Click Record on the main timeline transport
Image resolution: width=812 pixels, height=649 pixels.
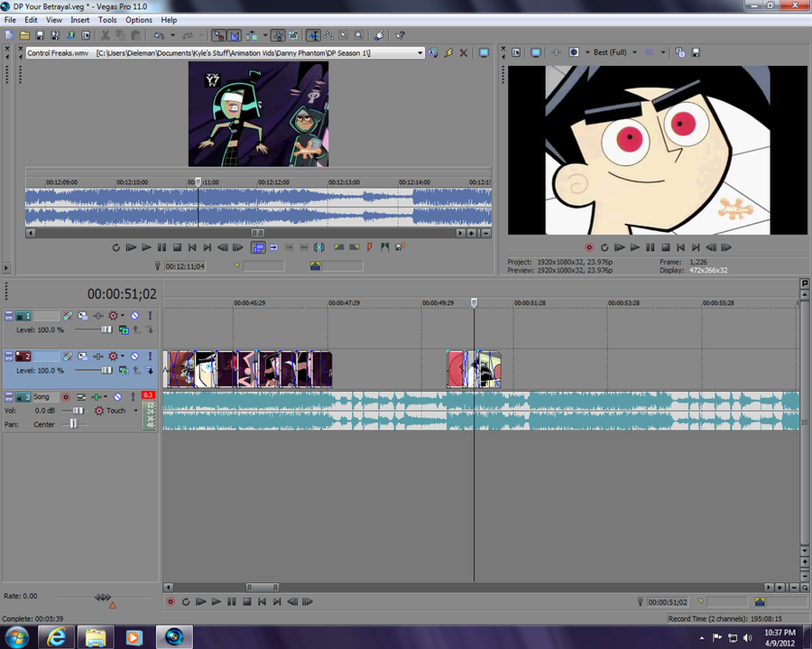pyautogui.click(x=171, y=602)
